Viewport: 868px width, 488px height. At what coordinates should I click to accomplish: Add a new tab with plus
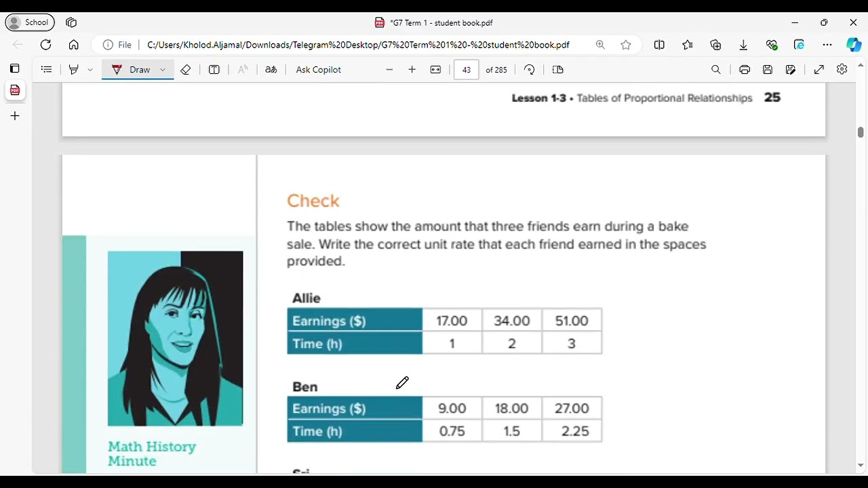click(15, 116)
